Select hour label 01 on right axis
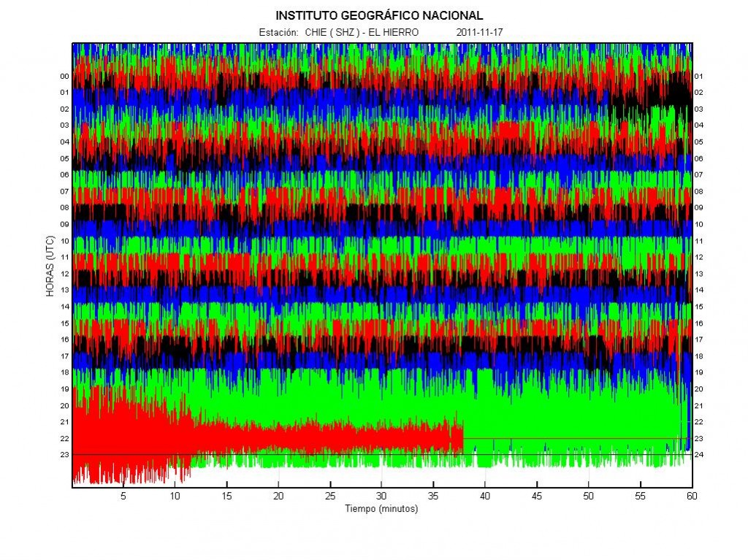 pos(699,77)
